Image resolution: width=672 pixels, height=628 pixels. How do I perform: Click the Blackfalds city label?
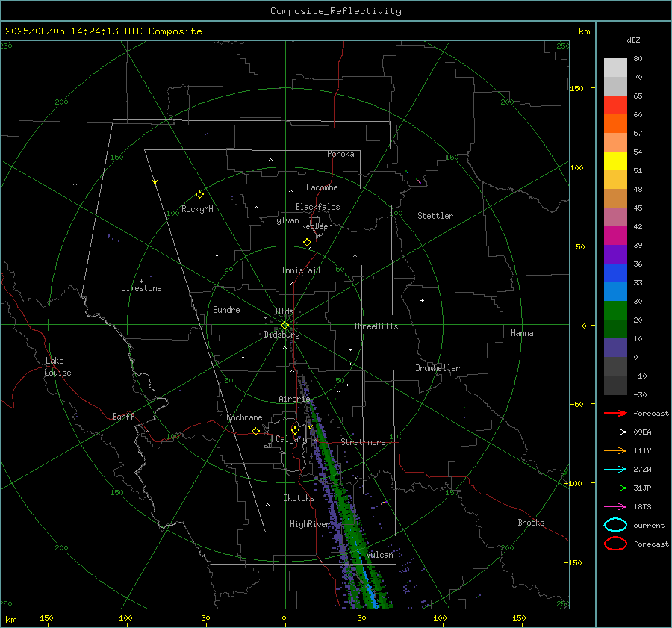tap(317, 207)
